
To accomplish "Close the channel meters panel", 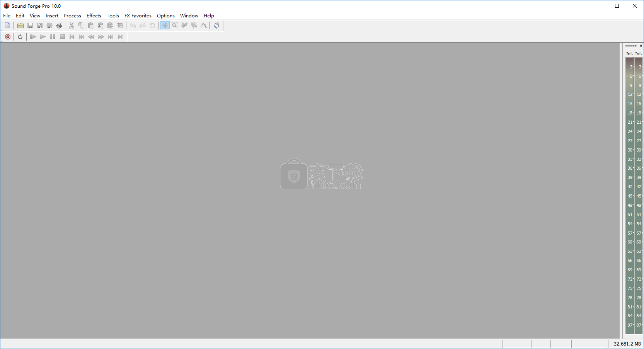I will pyautogui.click(x=641, y=46).
